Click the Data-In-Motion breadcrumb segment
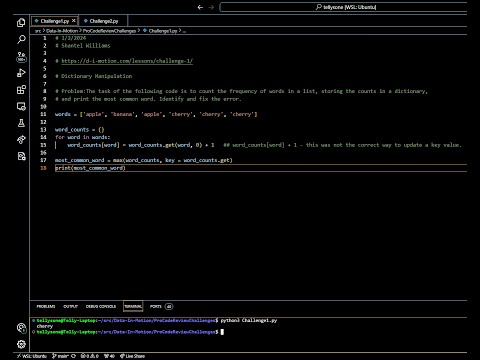This screenshot has width=480, height=360. point(62,31)
